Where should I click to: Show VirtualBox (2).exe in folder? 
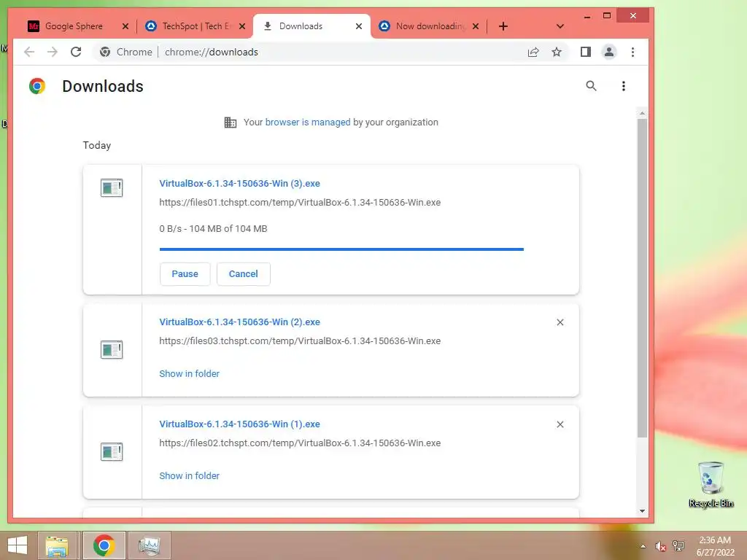tap(189, 374)
